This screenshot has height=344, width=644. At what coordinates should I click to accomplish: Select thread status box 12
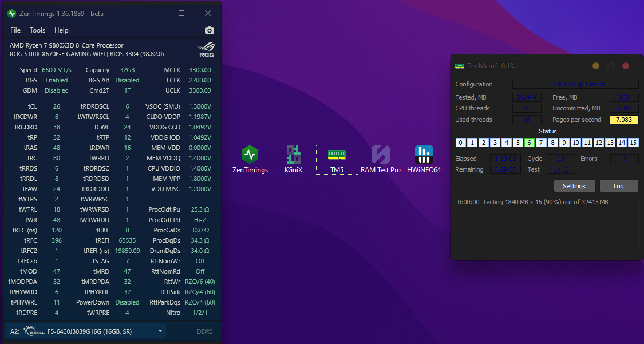pos(599,143)
